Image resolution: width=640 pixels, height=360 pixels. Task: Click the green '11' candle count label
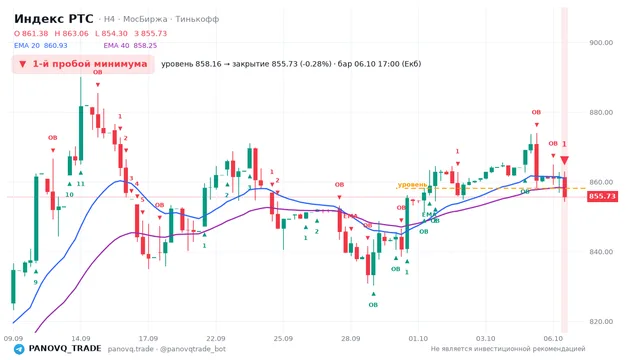pyautogui.click(x=81, y=184)
